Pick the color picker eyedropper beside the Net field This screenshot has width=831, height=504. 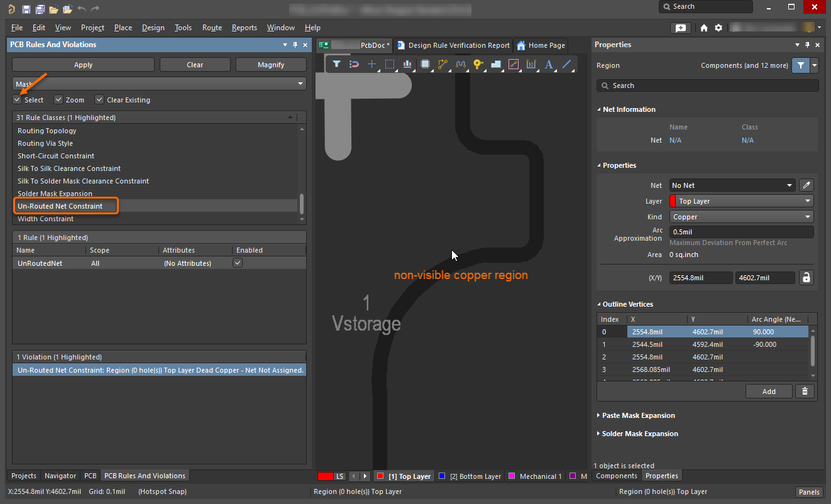(806, 185)
